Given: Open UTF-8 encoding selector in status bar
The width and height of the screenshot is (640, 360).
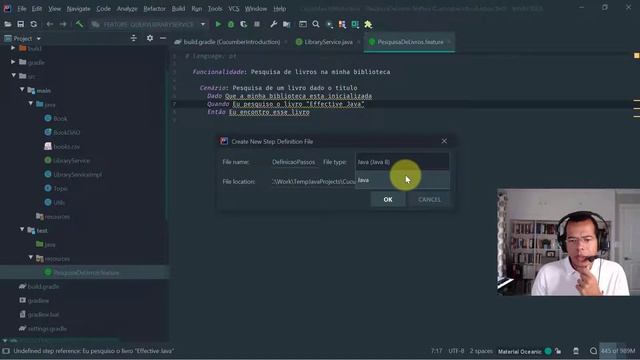Looking at the screenshot, I should (456, 351).
